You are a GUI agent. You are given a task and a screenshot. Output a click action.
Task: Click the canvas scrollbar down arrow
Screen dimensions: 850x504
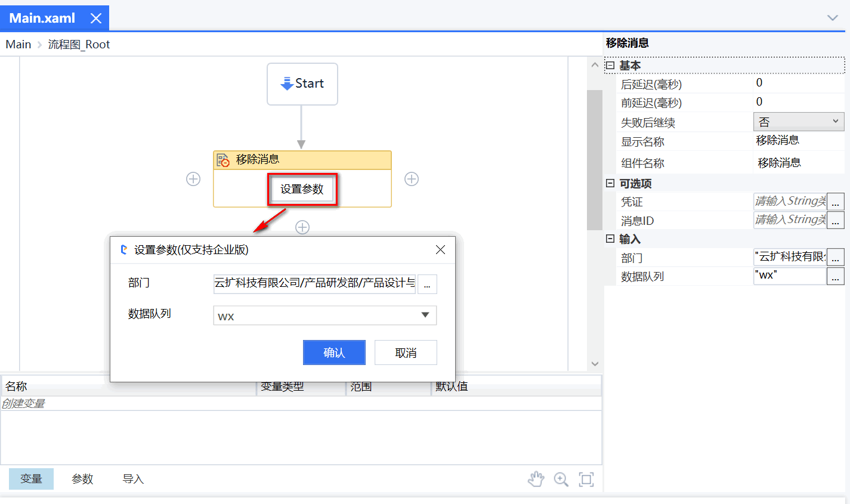pyautogui.click(x=595, y=363)
